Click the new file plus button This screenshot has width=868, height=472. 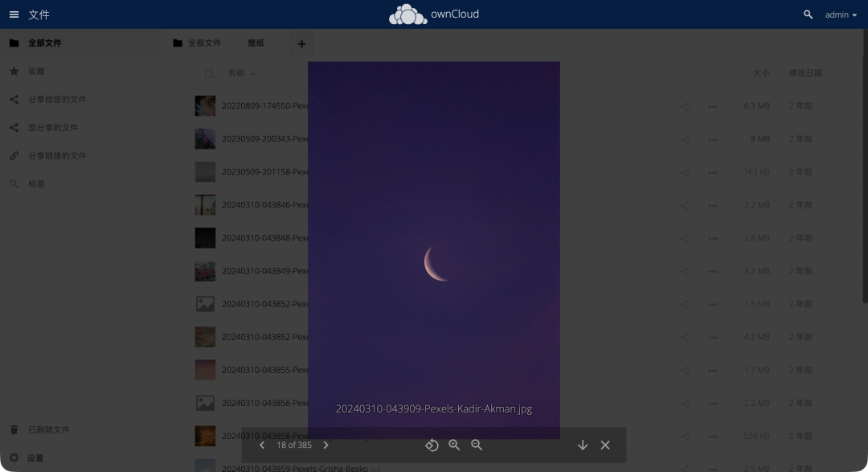[301, 43]
